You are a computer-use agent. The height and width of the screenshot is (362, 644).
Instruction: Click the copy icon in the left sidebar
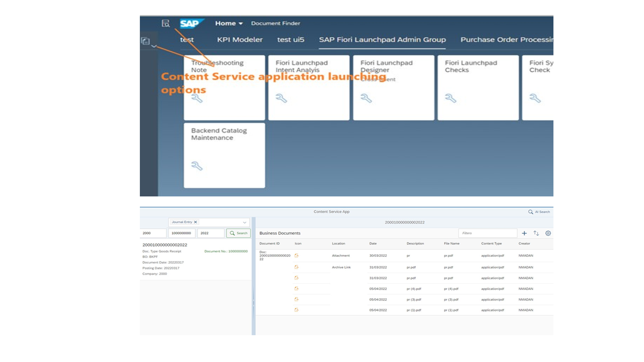point(146,41)
